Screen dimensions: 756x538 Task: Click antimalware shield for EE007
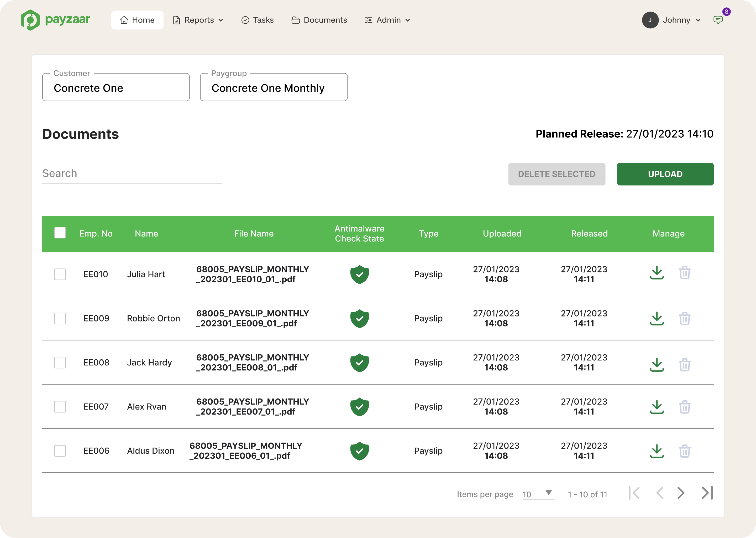point(359,406)
